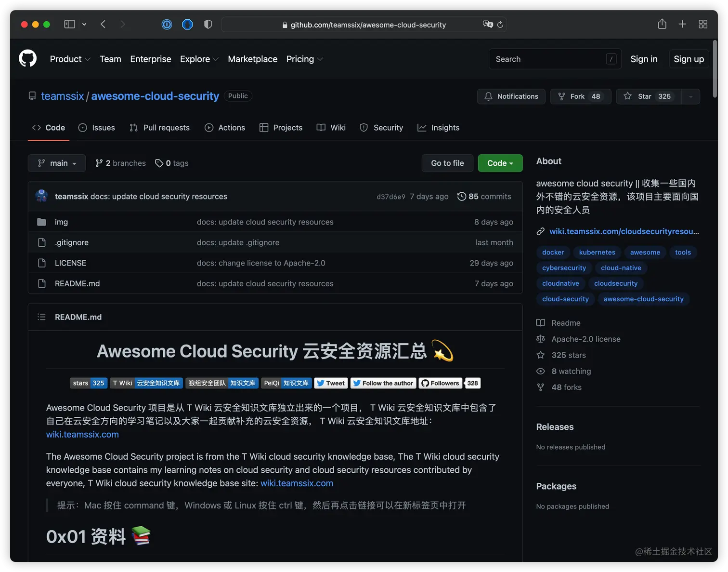Star the repository
This screenshot has width=728, height=572.
click(x=649, y=96)
